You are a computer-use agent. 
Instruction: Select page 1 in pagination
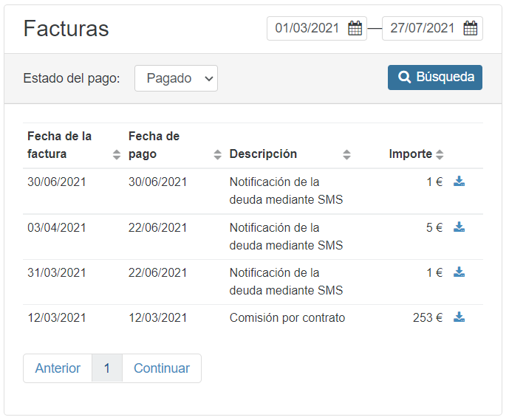coord(107,368)
